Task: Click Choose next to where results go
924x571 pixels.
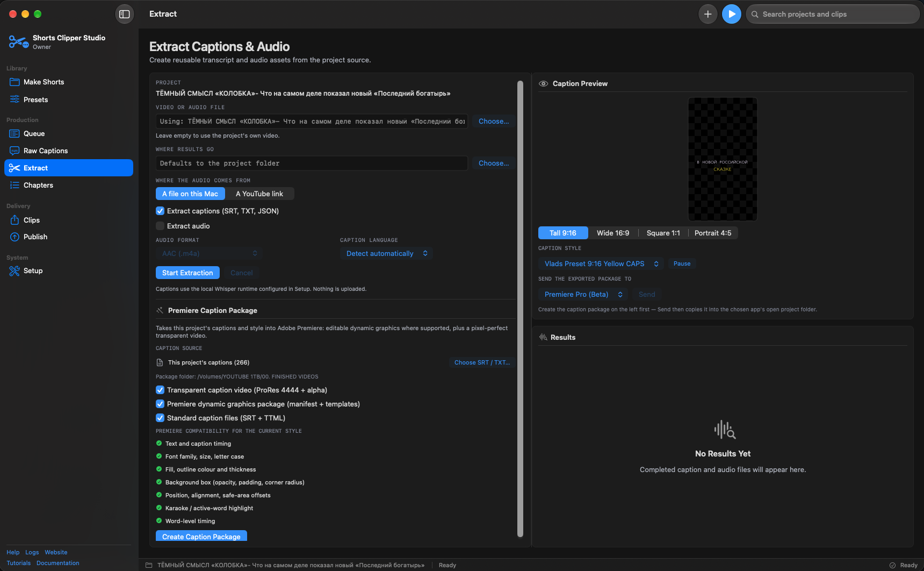Action: [494, 163]
